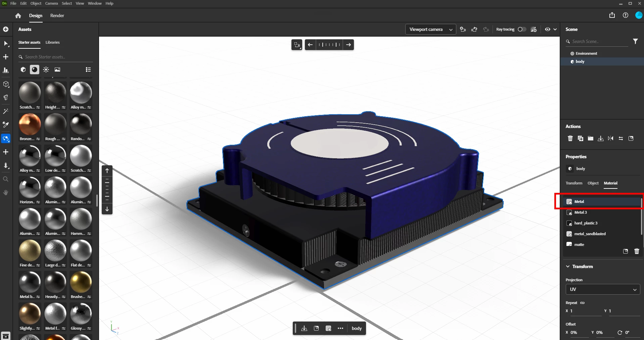
Task: Open the Object properties tab
Action: point(593,183)
